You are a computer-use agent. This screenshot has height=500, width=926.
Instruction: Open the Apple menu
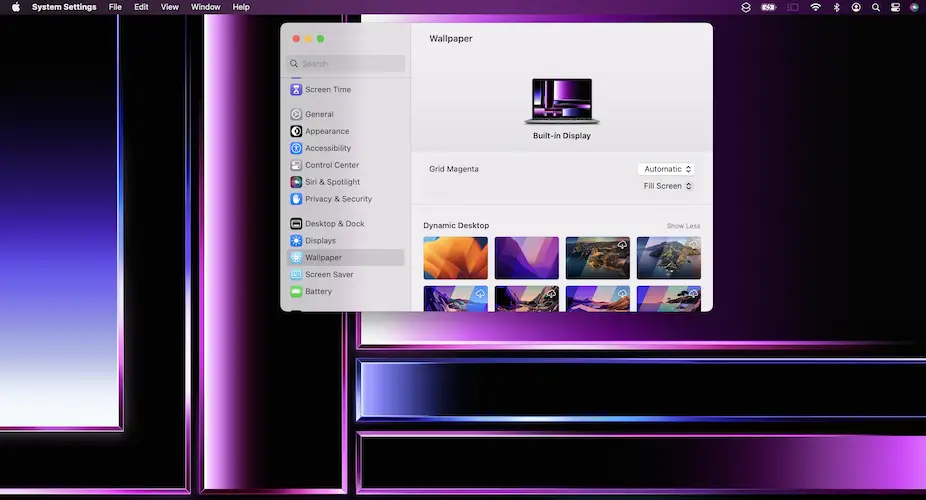click(x=15, y=7)
